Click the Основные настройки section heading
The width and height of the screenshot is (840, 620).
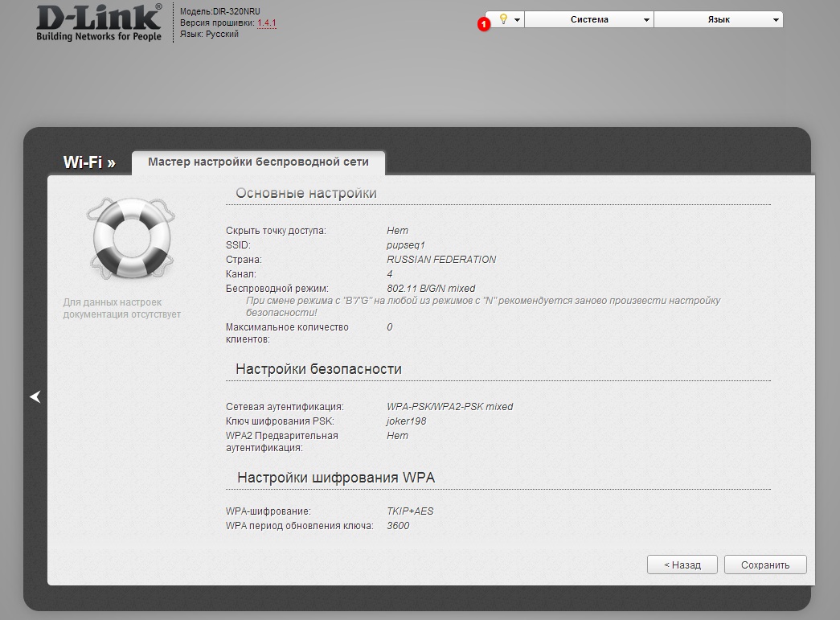[305, 193]
